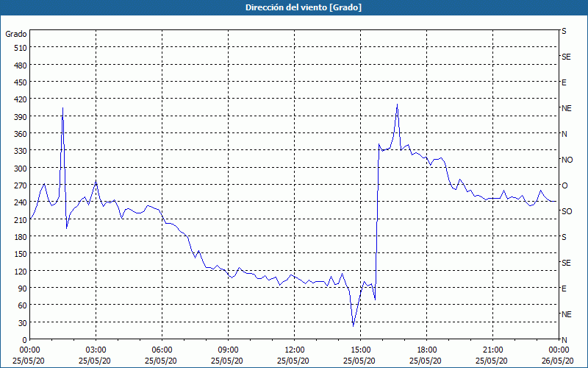
Task: Select the 15:00 x-axis label
Action: coord(360,350)
